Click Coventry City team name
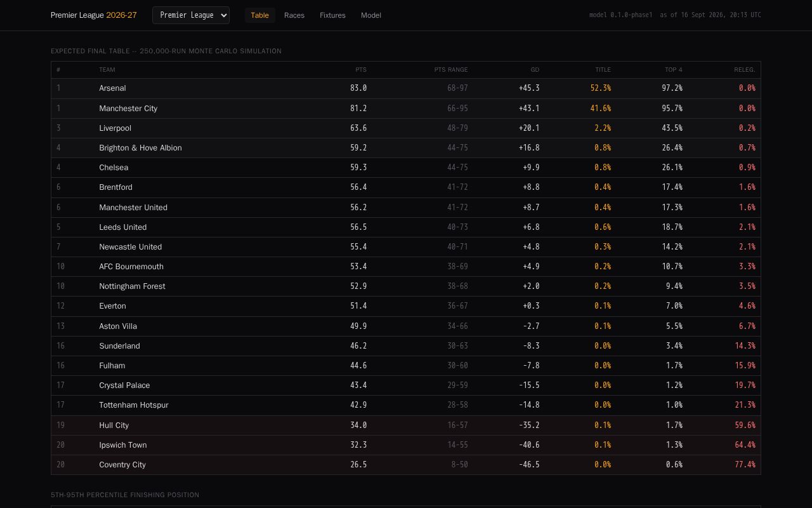 [122, 465]
